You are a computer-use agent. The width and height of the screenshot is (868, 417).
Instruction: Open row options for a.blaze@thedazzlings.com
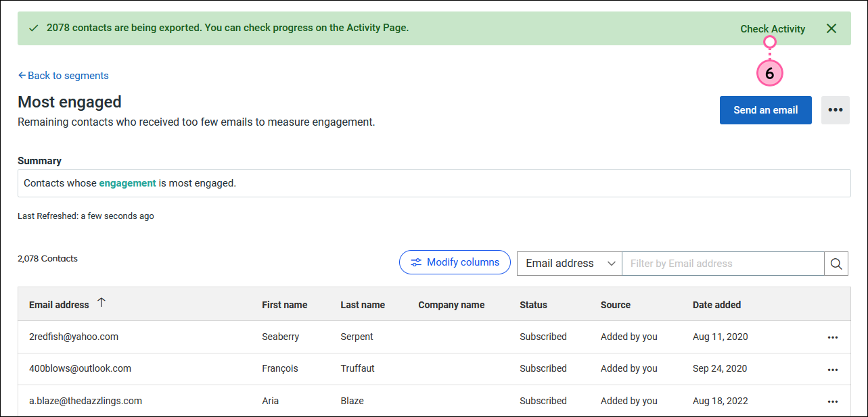[x=833, y=401]
